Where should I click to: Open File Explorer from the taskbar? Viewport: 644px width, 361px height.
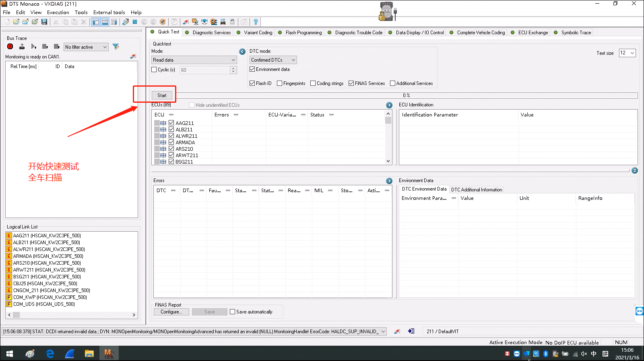pyautogui.click(x=89, y=354)
